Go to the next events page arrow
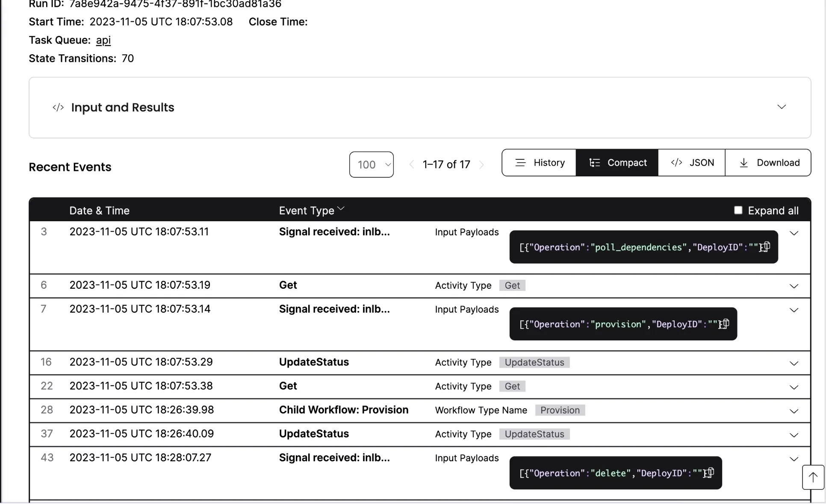826x504 pixels. click(x=482, y=164)
